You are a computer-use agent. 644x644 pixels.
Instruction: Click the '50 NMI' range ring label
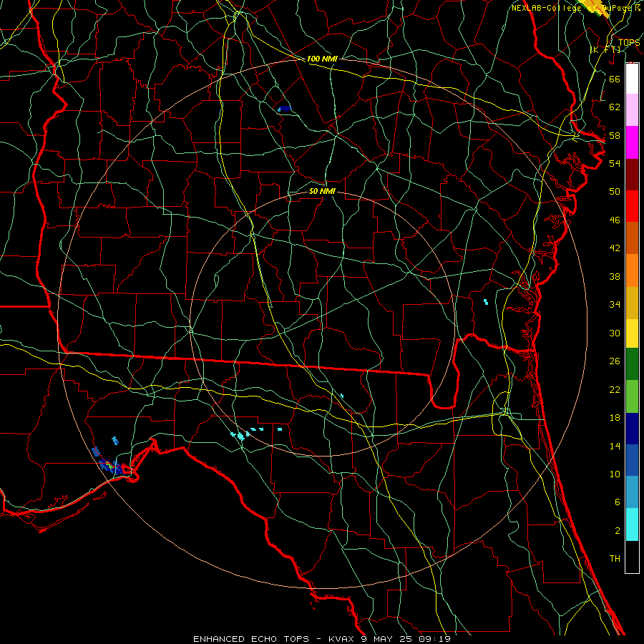tap(322, 191)
